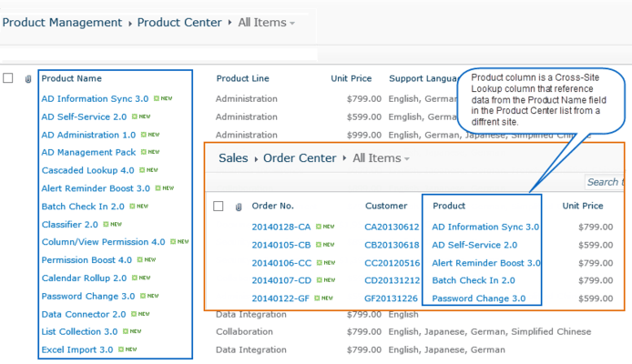Sort by the Product Name column header

pyautogui.click(x=72, y=78)
